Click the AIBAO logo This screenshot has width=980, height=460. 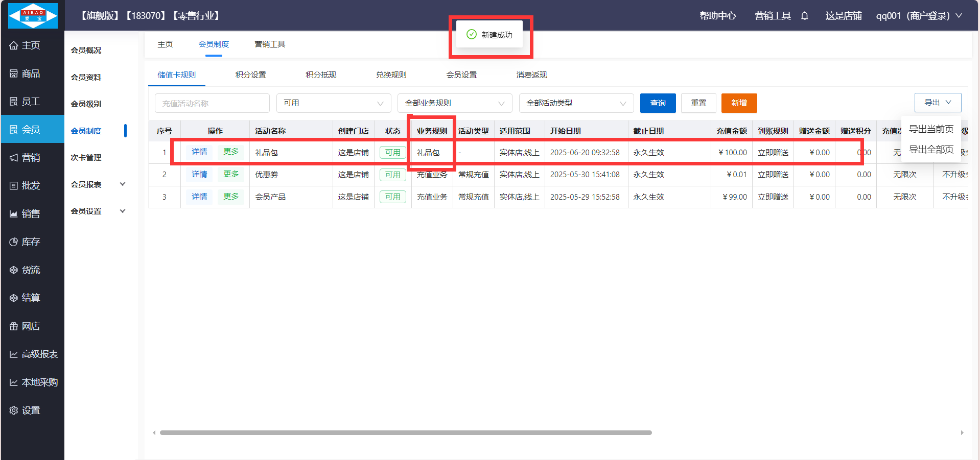click(33, 15)
